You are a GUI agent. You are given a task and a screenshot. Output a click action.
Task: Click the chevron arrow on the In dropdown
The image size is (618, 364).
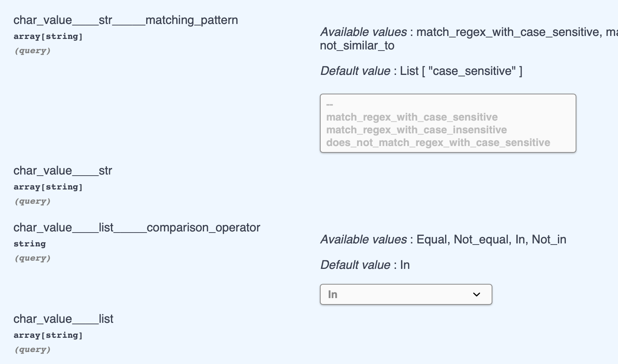(x=476, y=294)
